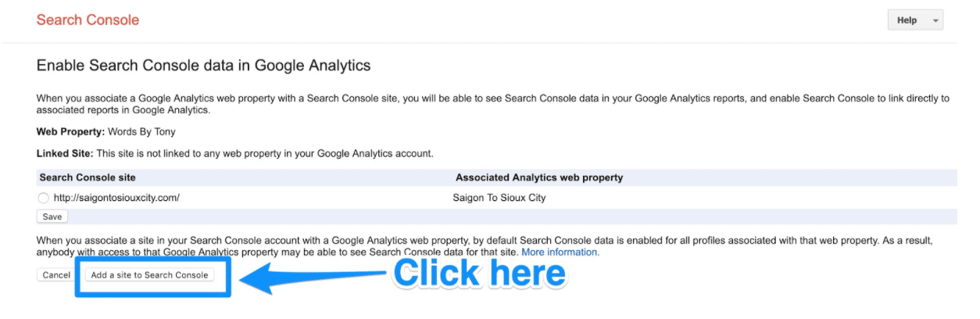Click the blue Click here annotation text
Viewport: 980px width, 319px height.
(479, 273)
